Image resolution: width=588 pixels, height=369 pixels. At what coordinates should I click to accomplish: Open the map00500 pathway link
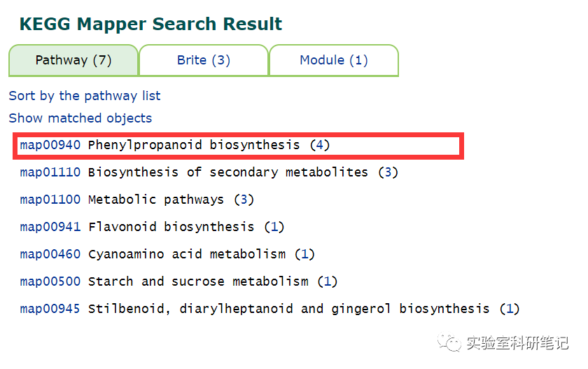click(x=50, y=281)
